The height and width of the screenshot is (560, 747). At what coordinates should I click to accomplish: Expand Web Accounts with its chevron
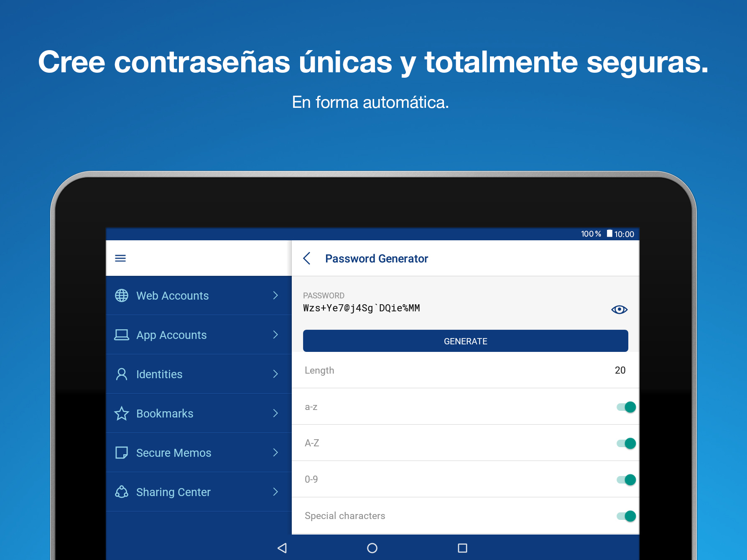click(x=275, y=295)
